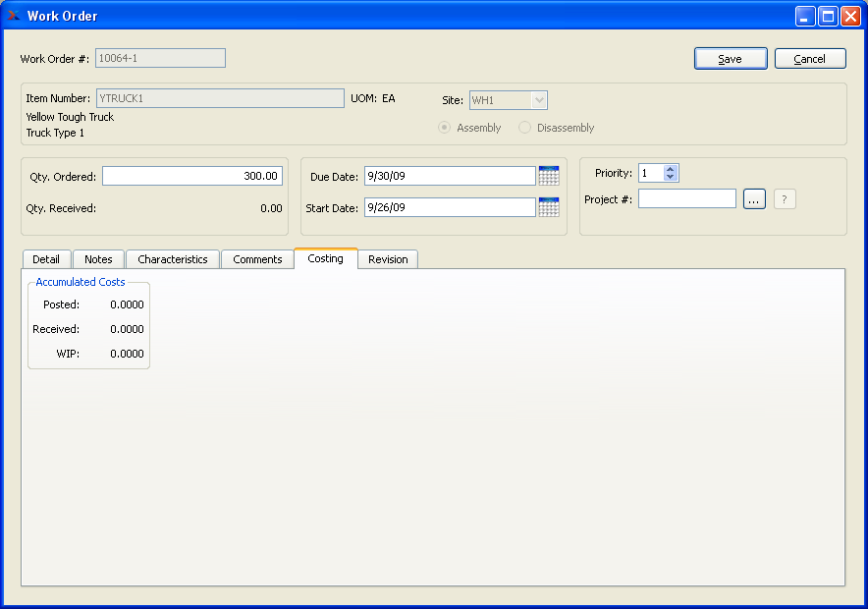Viewport: 868px width, 609px height.
Task: Switch to the Detail tab
Action: click(x=46, y=259)
